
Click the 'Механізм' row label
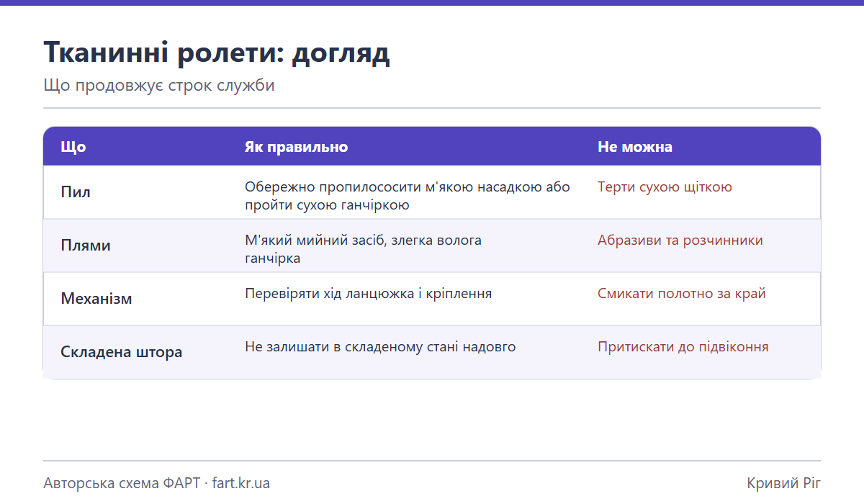pos(96,299)
